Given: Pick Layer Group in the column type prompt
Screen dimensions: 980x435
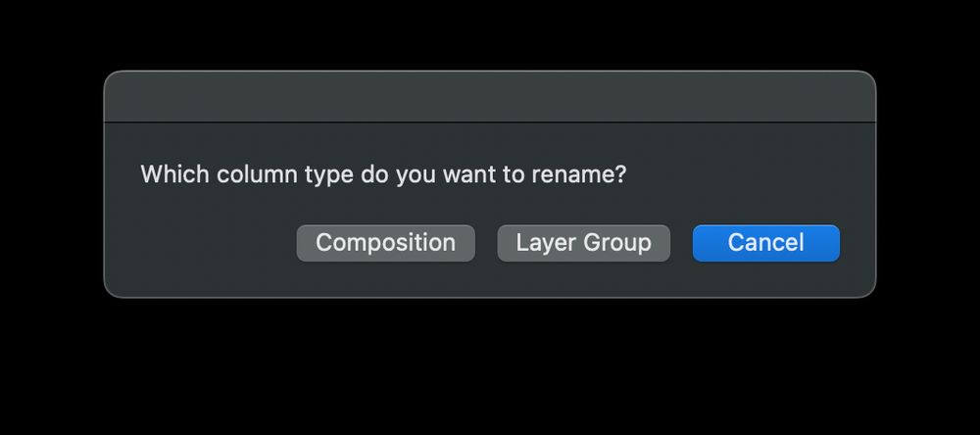Looking at the screenshot, I should [583, 243].
